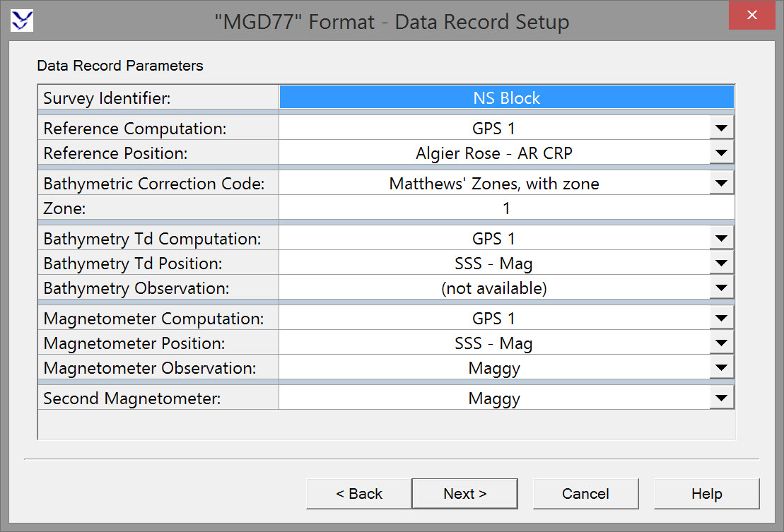Image resolution: width=784 pixels, height=532 pixels.
Task: Expand the Second Magnetometer dropdown
Action: 721,398
